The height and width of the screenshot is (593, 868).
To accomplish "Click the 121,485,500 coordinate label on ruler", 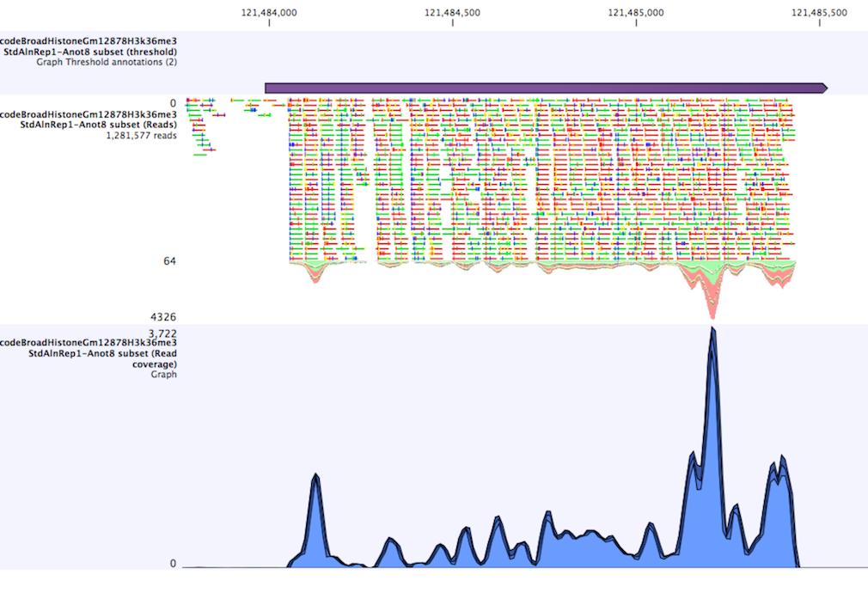I will coord(819,12).
